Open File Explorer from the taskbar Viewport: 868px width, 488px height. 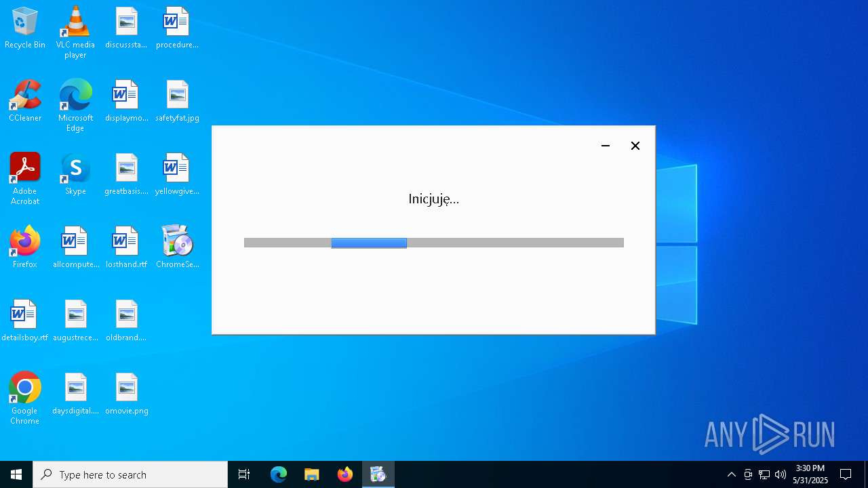click(x=312, y=474)
